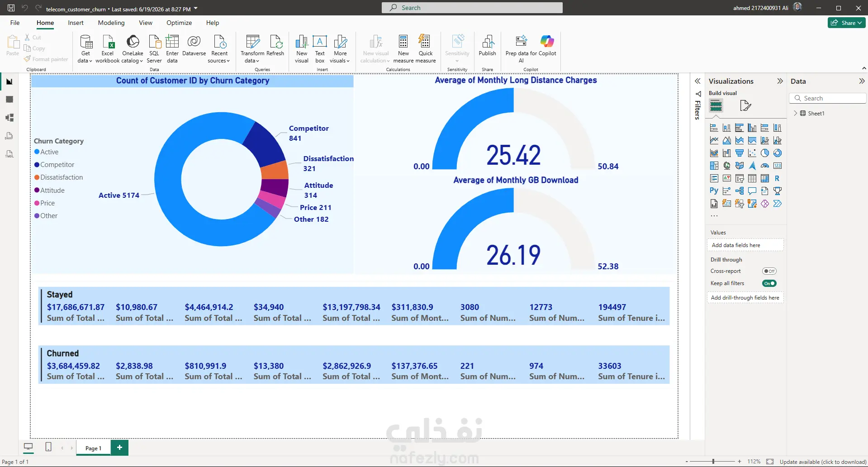The image size is (868, 467).
Task: Open the Modeling ribbon tab
Action: (111, 23)
